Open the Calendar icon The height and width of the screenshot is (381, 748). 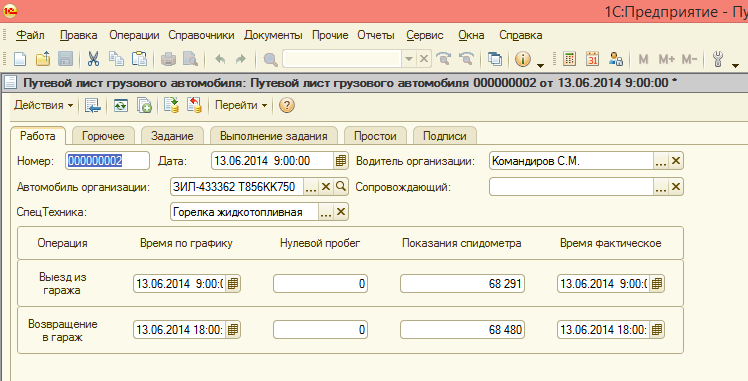point(592,59)
